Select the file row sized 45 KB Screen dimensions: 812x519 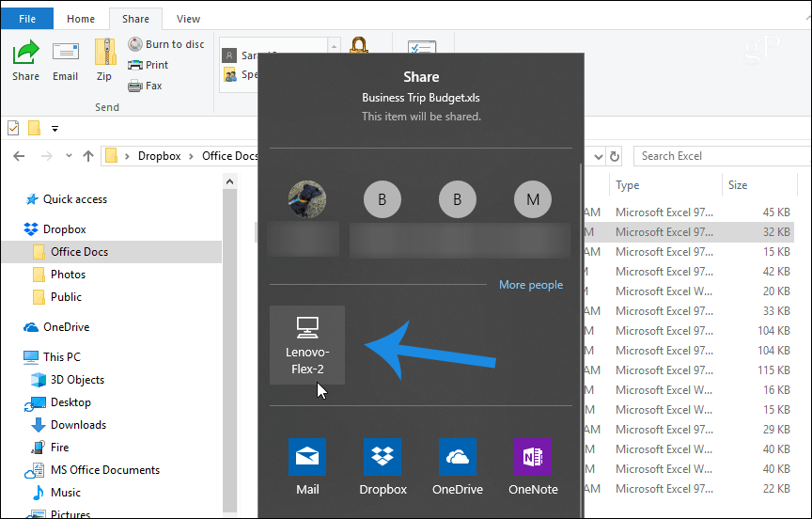click(689, 212)
